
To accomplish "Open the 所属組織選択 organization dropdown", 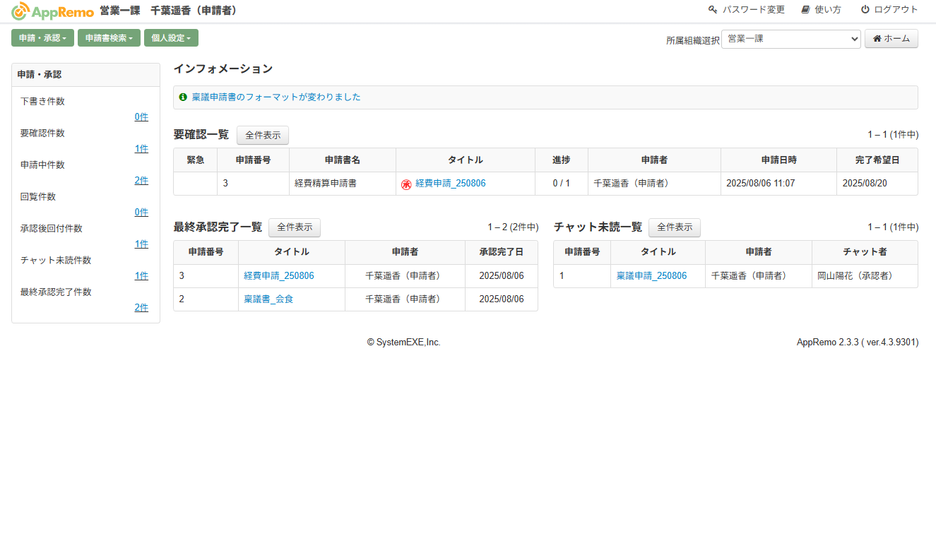I will tap(790, 40).
